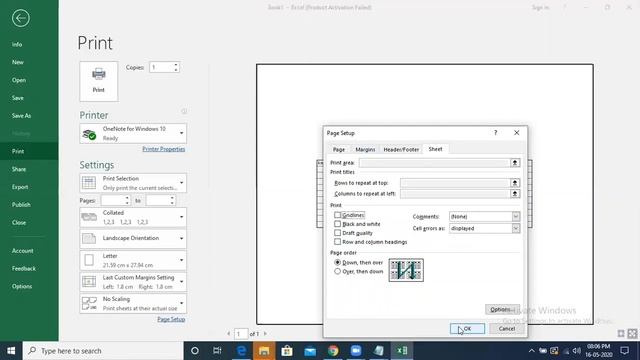Viewport: 640px width, 360px height.
Task: Open Export in backstage menu
Action: (x=20, y=187)
